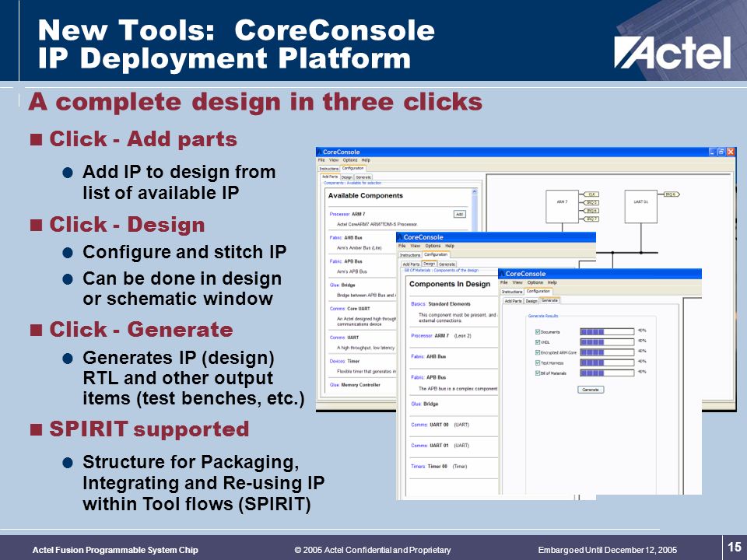Click the CLK port on the ARM 7 block
The image size is (747, 560).
pos(591,194)
